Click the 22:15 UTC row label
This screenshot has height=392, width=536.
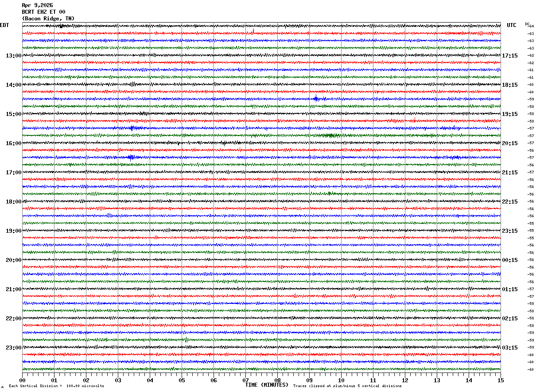pos(510,202)
